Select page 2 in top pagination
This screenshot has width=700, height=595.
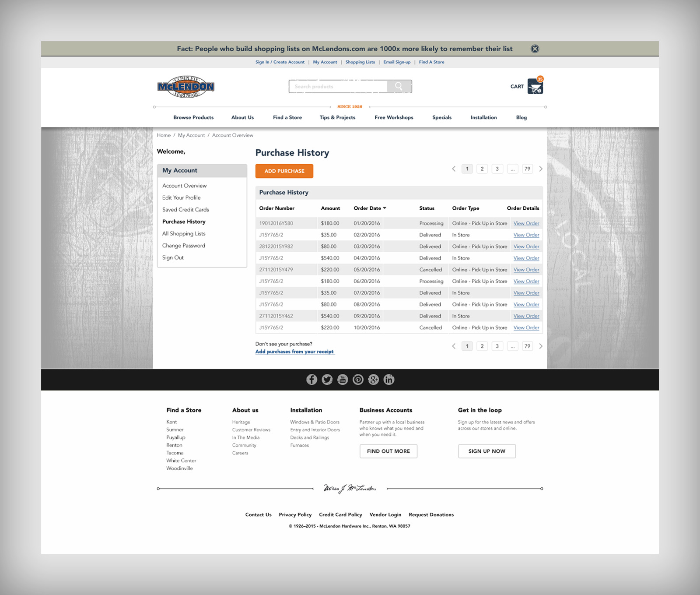click(482, 169)
